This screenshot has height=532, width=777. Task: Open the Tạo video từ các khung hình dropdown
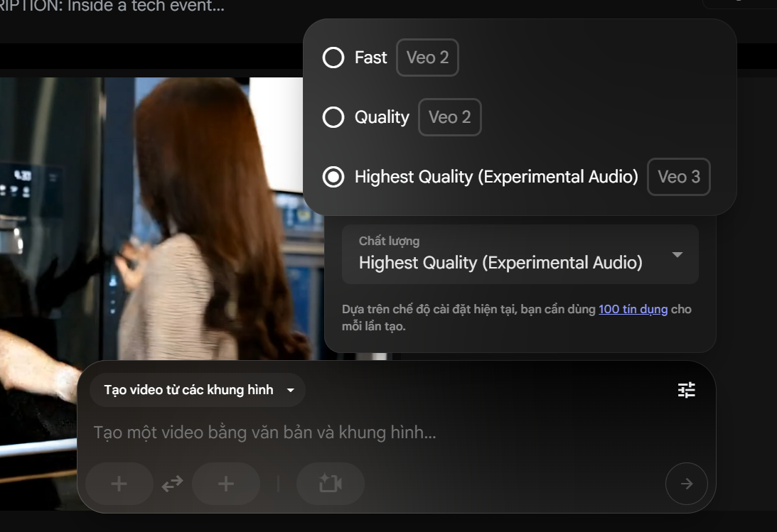tap(197, 390)
